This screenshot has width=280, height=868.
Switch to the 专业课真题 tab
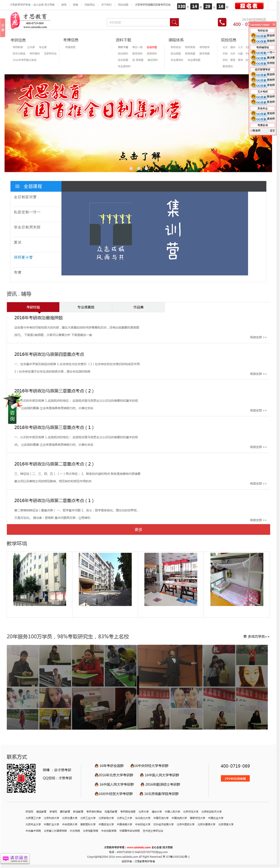[86, 307]
